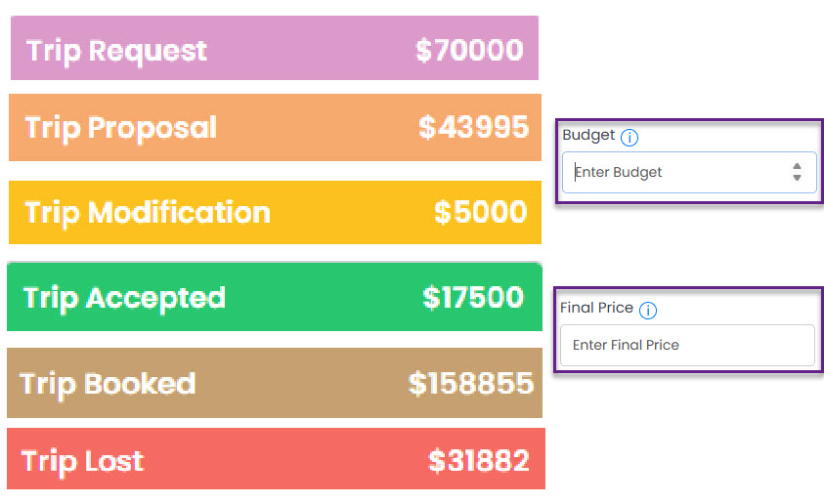Click the $43995 Trip Proposal amount
This screenshot has height=504, width=824.
[x=473, y=128]
